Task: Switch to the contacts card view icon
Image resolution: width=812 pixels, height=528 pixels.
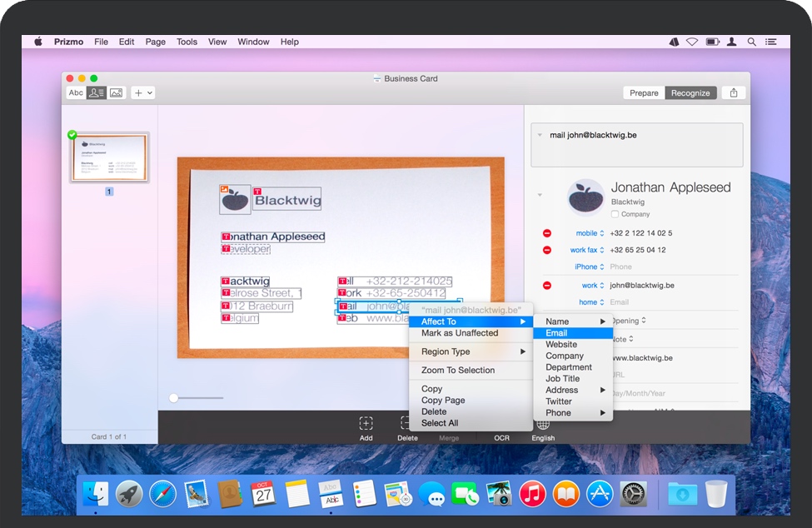Action: (x=95, y=92)
